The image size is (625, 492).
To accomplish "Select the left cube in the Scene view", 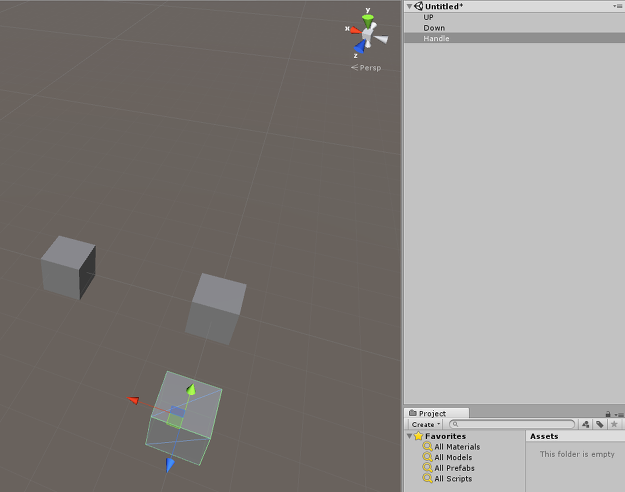I will 68,267.
